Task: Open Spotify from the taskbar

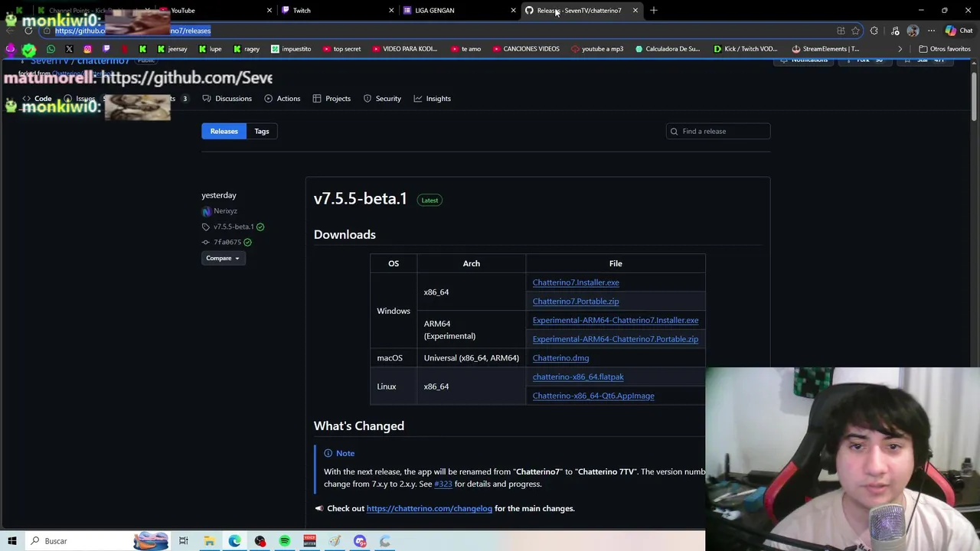Action: [x=285, y=541]
